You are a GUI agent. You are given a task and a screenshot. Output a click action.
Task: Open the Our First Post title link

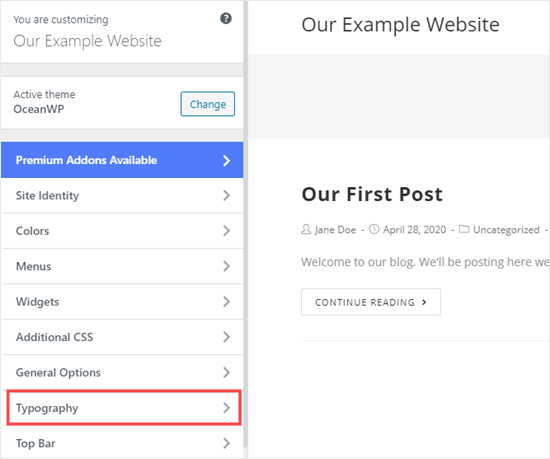tap(372, 194)
